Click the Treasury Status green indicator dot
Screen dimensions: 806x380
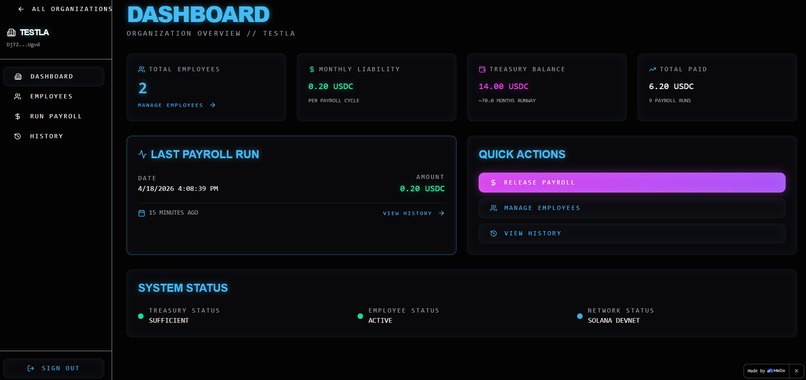point(141,316)
